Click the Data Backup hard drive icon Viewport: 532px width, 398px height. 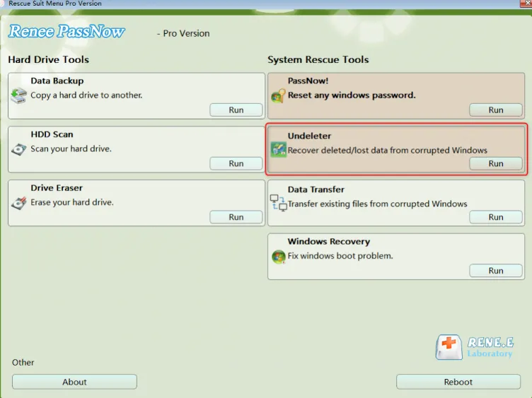pos(18,95)
